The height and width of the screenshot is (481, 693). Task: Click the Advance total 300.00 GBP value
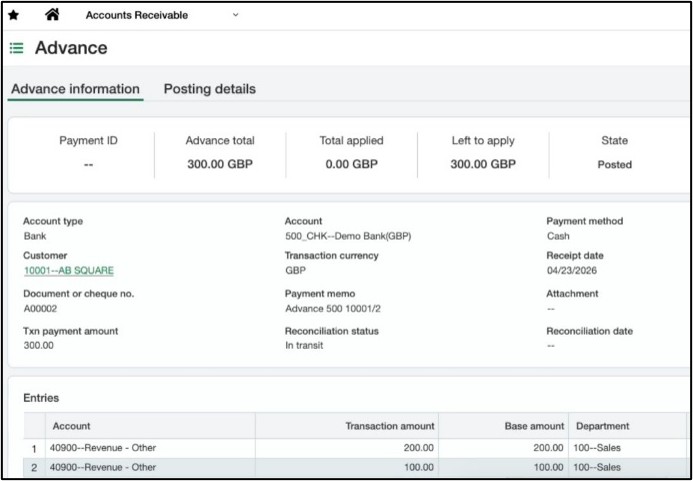pyautogui.click(x=220, y=164)
